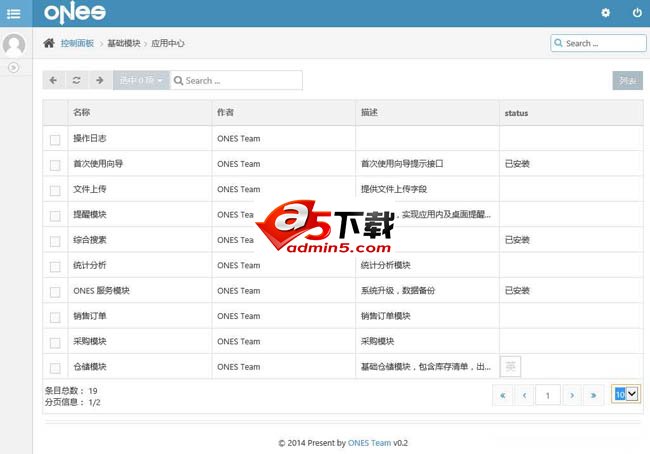Click small button in 仓储模块 status cell
Screen dimensions: 650x454
(x=511, y=367)
